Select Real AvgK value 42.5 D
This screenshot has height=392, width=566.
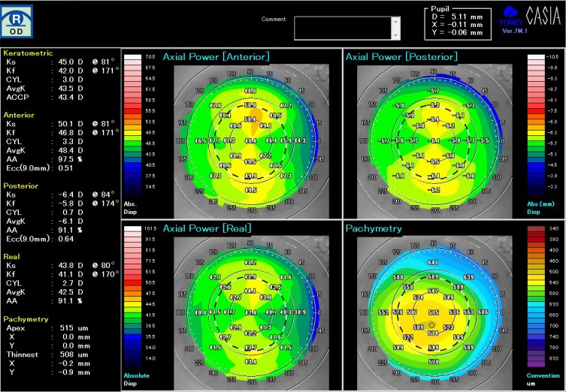pos(71,291)
